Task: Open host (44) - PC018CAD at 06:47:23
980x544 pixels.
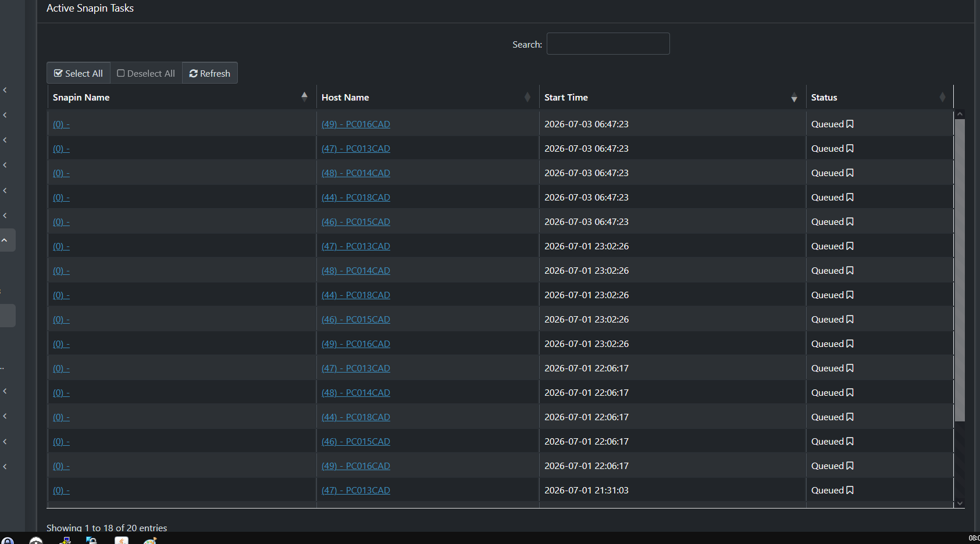Action: [355, 197]
